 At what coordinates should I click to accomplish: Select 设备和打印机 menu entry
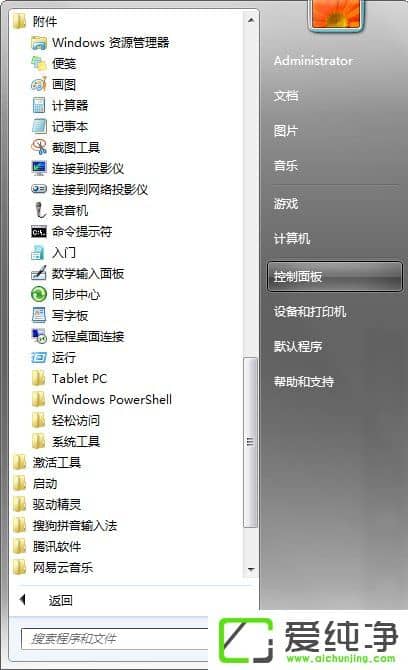tap(310, 311)
